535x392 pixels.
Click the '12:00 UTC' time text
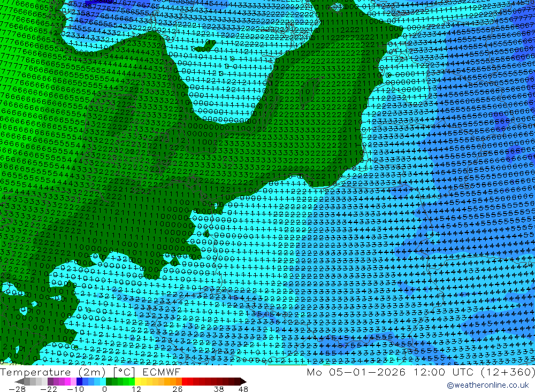click(x=444, y=372)
